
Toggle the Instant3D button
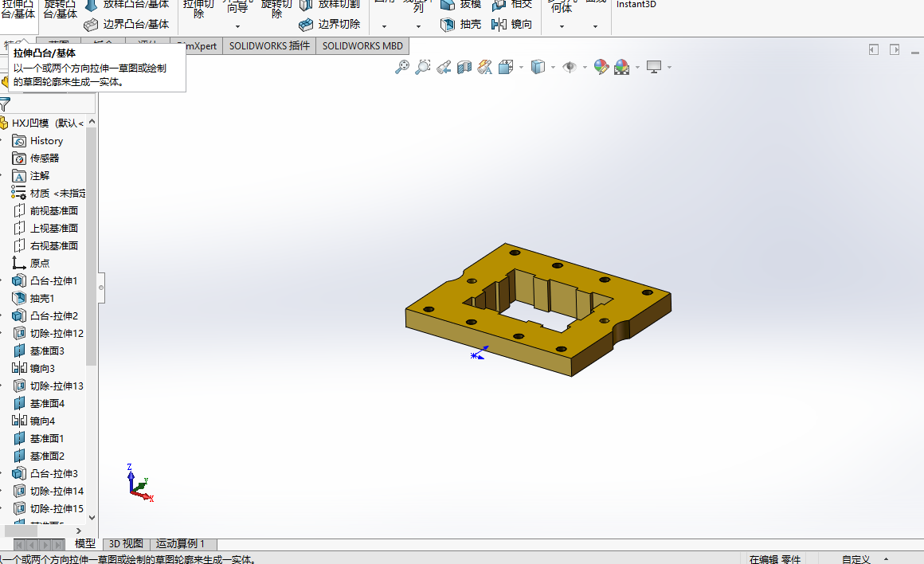coord(636,5)
